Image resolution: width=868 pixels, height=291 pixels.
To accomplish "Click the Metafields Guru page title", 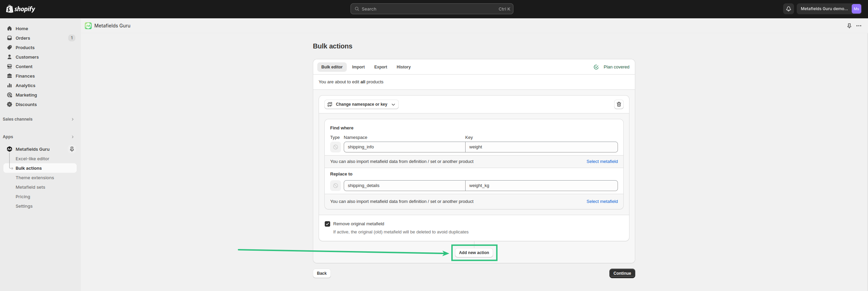I will [112, 26].
